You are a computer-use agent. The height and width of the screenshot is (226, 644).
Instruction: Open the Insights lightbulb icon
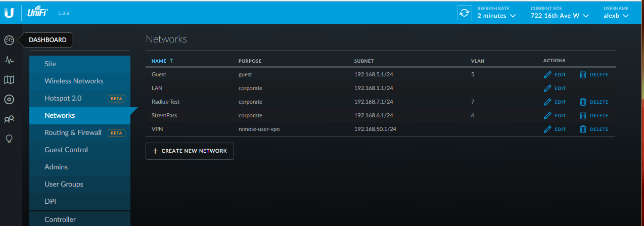tap(9, 139)
